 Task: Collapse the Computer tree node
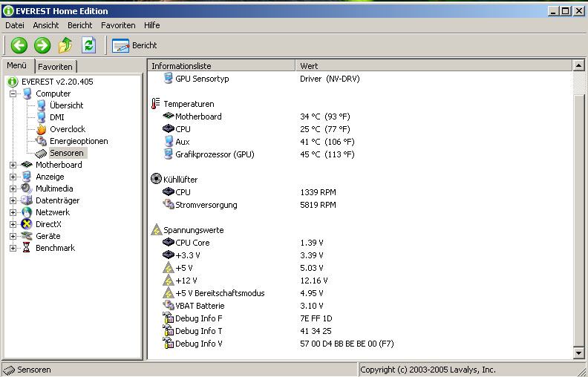(x=13, y=94)
